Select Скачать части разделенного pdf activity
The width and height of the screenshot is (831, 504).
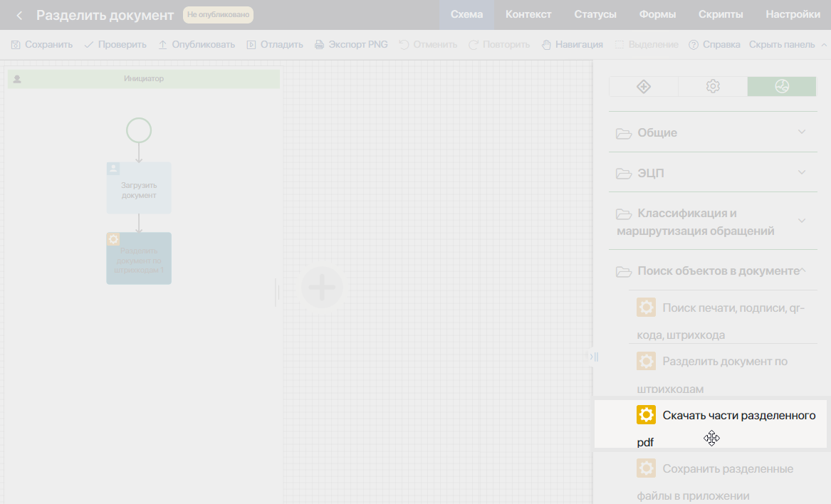pos(710,424)
